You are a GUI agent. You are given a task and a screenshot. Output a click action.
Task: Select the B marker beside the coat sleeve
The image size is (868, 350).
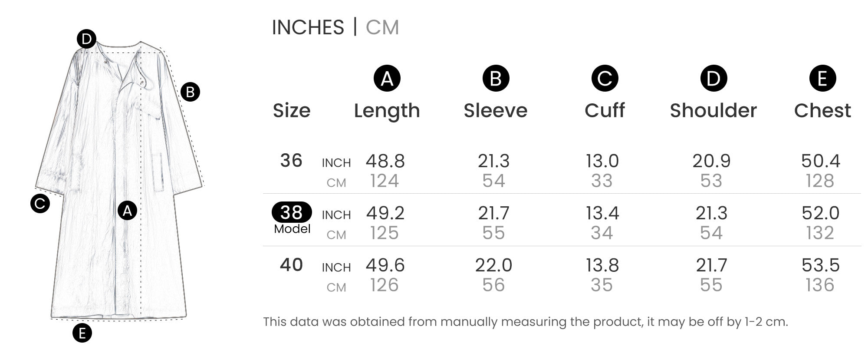point(190,92)
